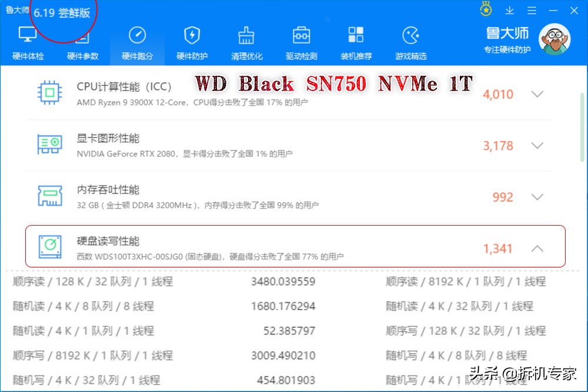588x392 pixels.
Task: Click the hard disk drive icon
Action: 50,247
